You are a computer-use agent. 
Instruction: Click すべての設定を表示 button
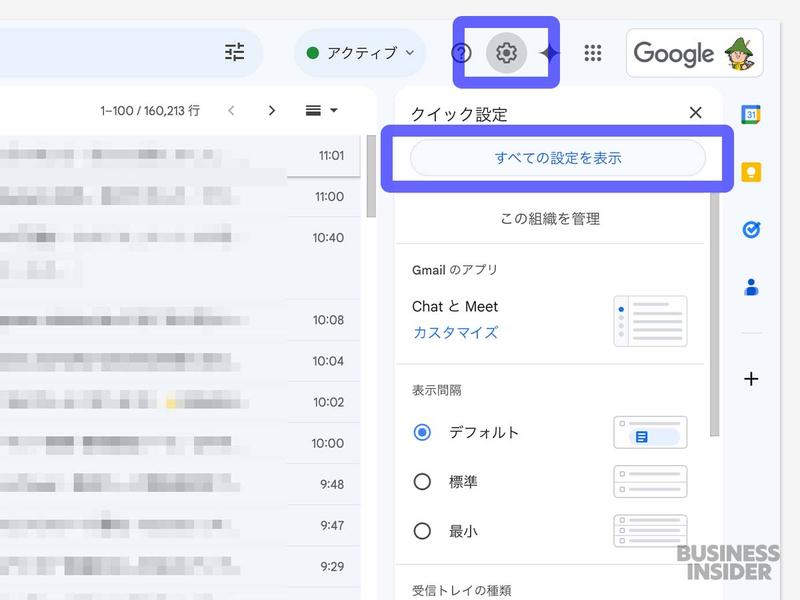coord(558,158)
